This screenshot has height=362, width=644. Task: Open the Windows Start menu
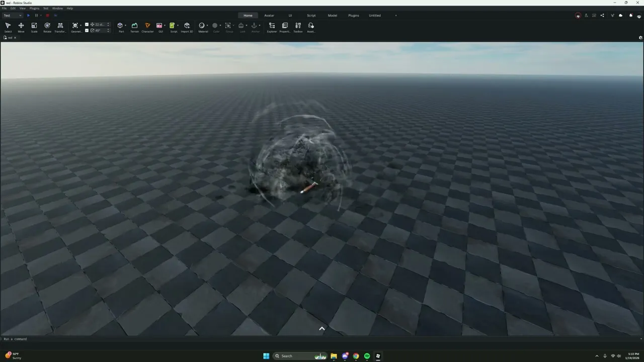tap(266, 356)
